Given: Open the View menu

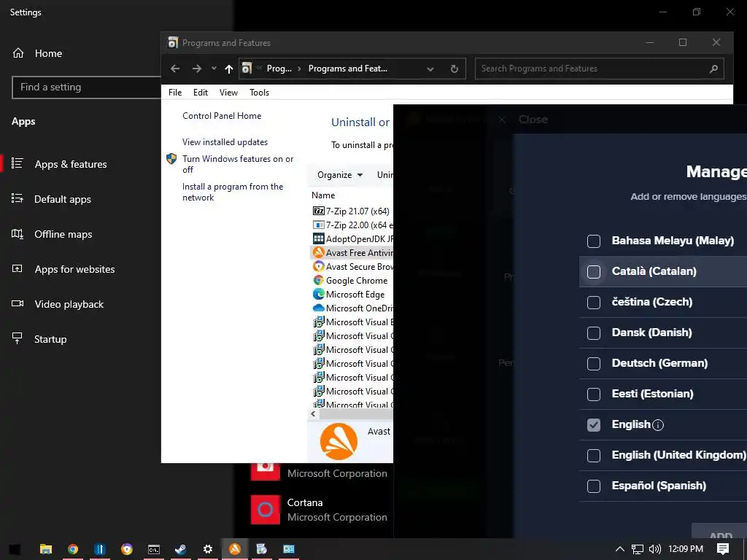Looking at the screenshot, I should (228, 93).
